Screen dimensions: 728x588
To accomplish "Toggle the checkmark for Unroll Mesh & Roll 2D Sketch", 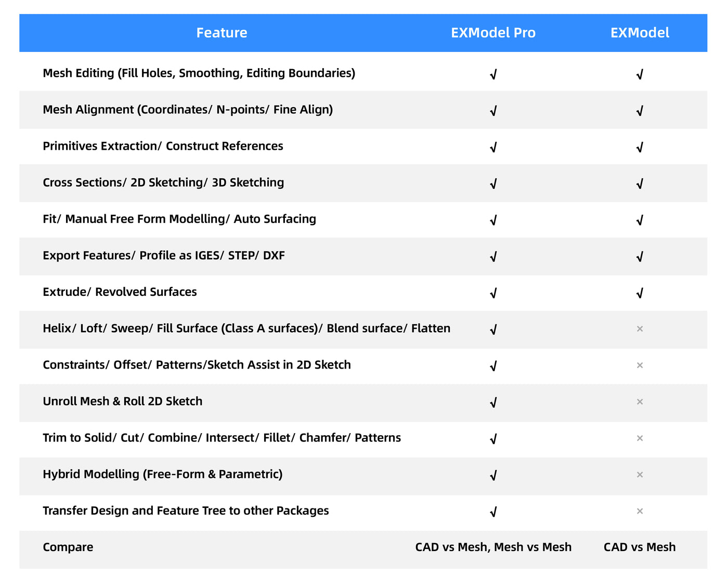I will point(493,402).
